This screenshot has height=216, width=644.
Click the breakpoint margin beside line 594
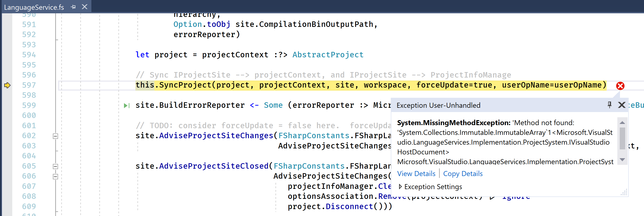point(8,54)
